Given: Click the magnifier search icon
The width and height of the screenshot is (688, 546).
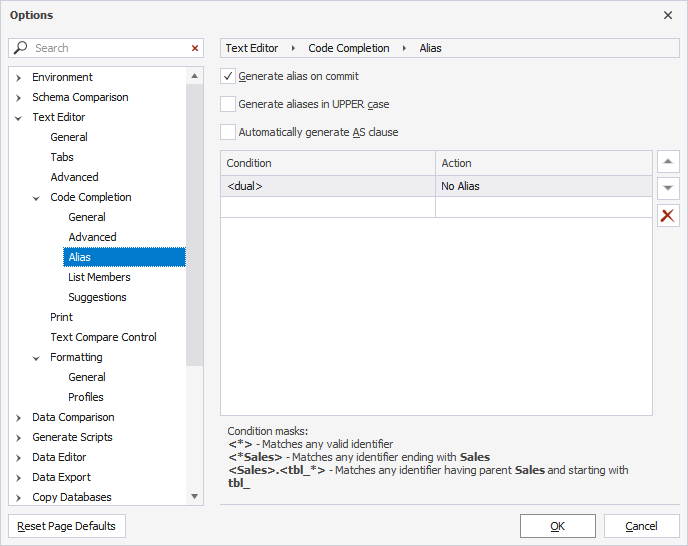Looking at the screenshot, I should (21, 47).
